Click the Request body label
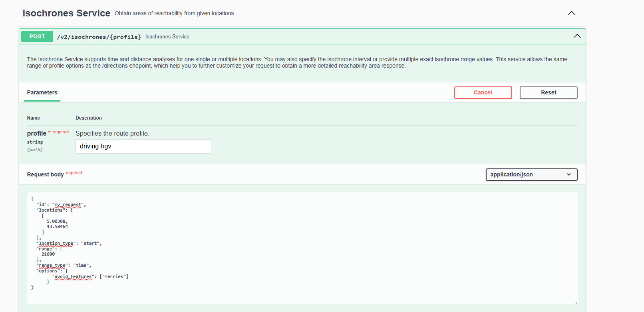Screen dimensions: 644x312 pyautogui.click(x=46, y=174)
